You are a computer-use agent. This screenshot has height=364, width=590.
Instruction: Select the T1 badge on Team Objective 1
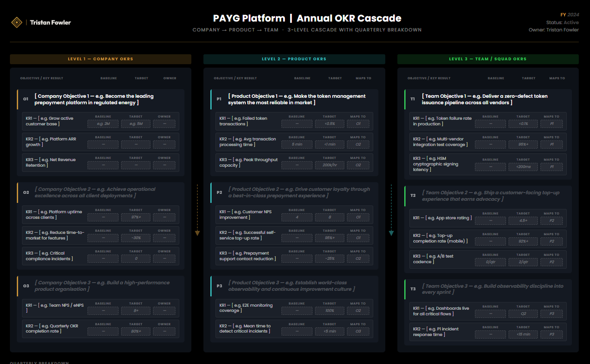pyautogui.click(x=413, y=99)
